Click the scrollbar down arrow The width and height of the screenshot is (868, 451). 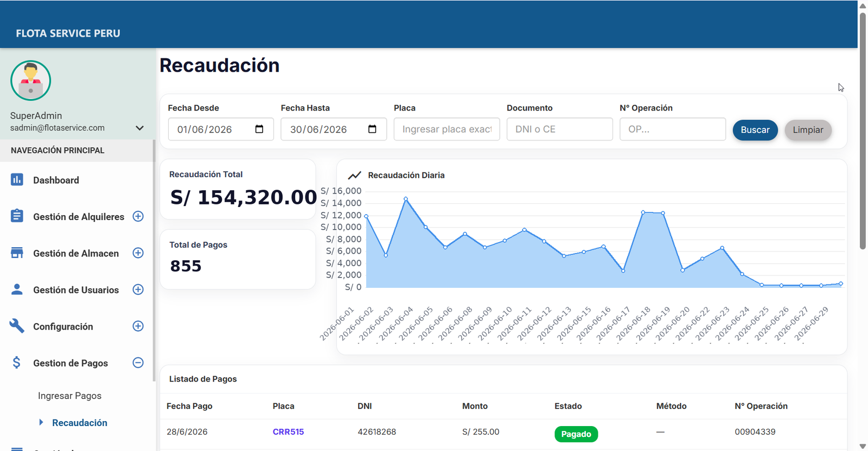click(863, 446)
